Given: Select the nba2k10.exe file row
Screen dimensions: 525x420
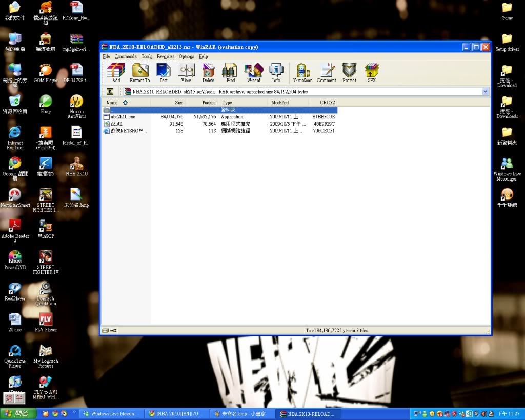Looking at the screenshot, I should tap(123, 117).
